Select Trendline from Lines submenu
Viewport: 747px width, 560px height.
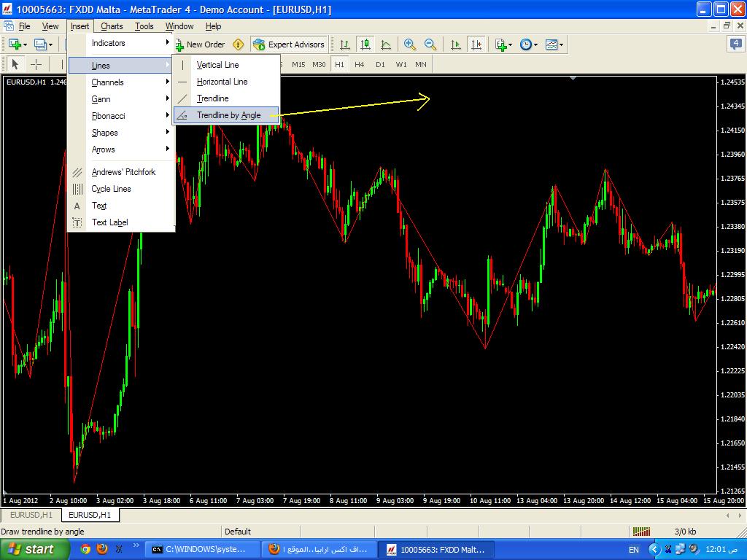(x=226, y=98)
